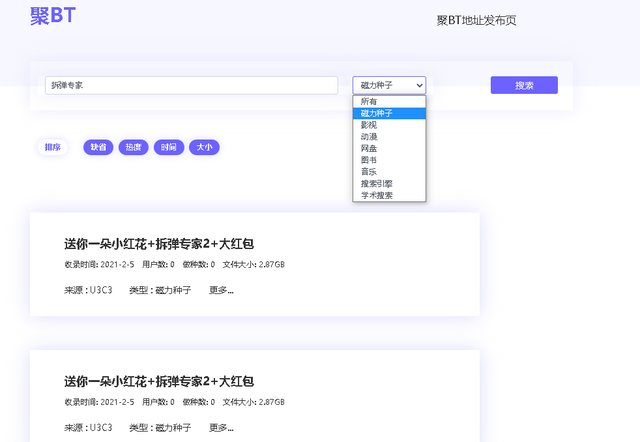Image resolution: width=640 pixels, height=442 pixels.
Task: Open first result title 送你一朵小红花+拆弹专家2+大红包
Action: coord(159,244)
